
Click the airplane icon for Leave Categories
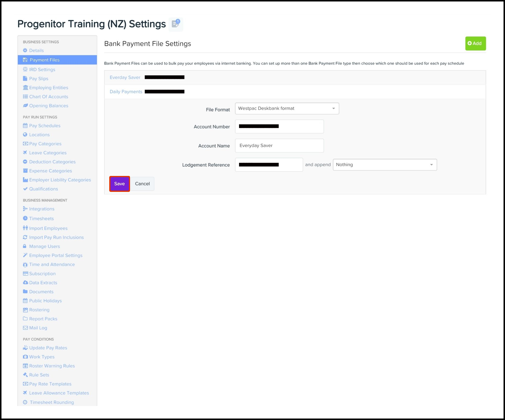point(25,153)
